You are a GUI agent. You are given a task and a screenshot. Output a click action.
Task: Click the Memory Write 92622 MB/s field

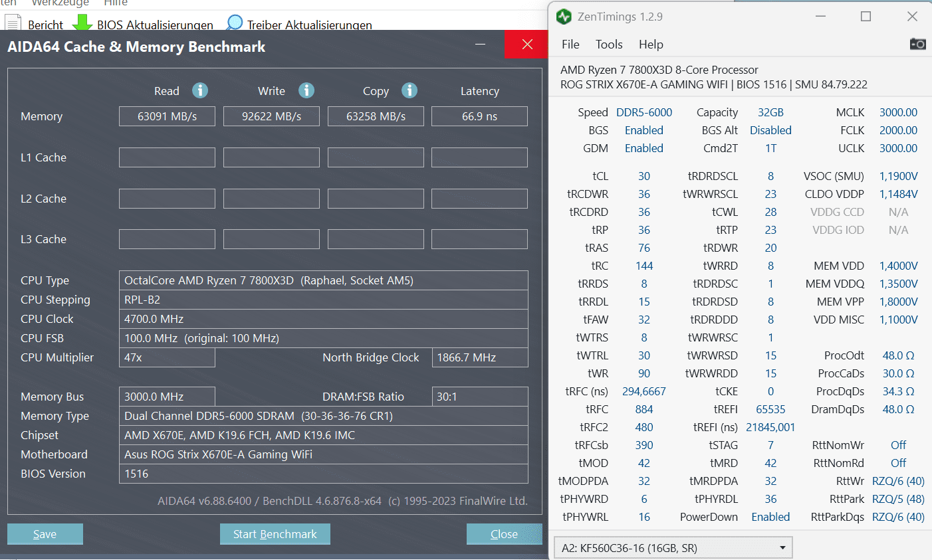[271, 116]
